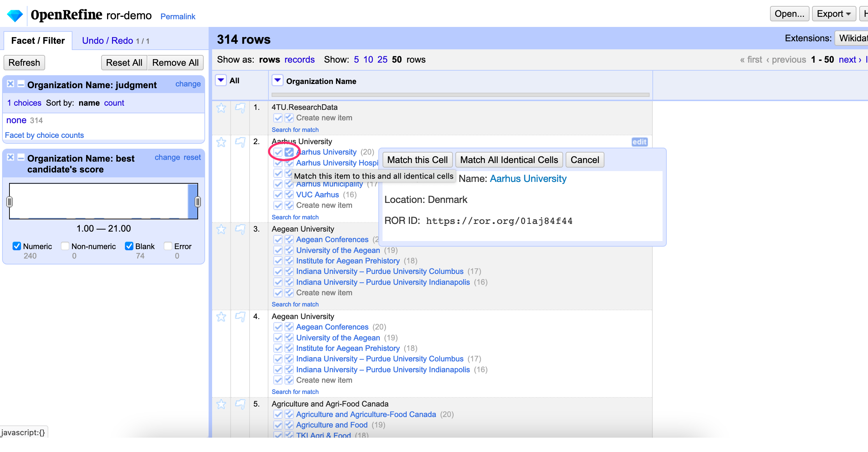Remove the Organization Name judgment facet

point(10,84)
